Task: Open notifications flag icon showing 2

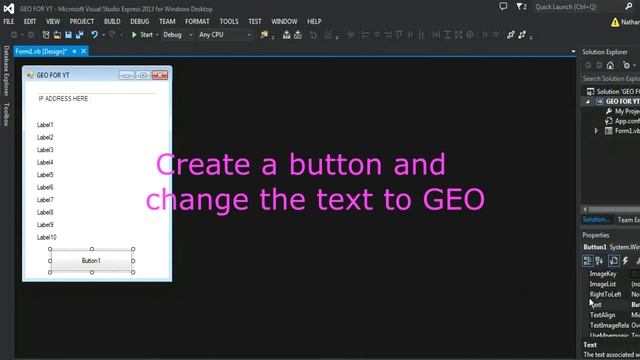Action: pos(521,7)
